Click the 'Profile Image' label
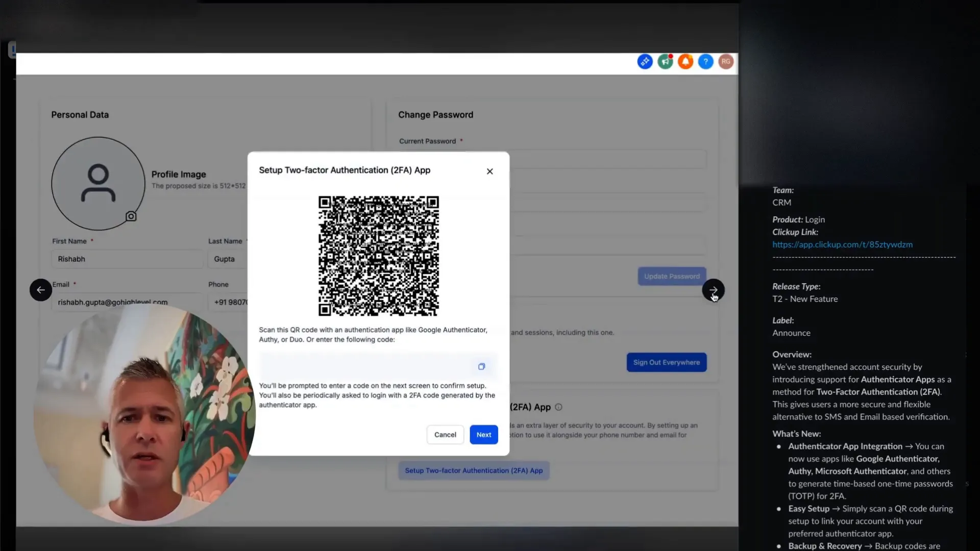 pyautogui.click(x=179, y=174)
